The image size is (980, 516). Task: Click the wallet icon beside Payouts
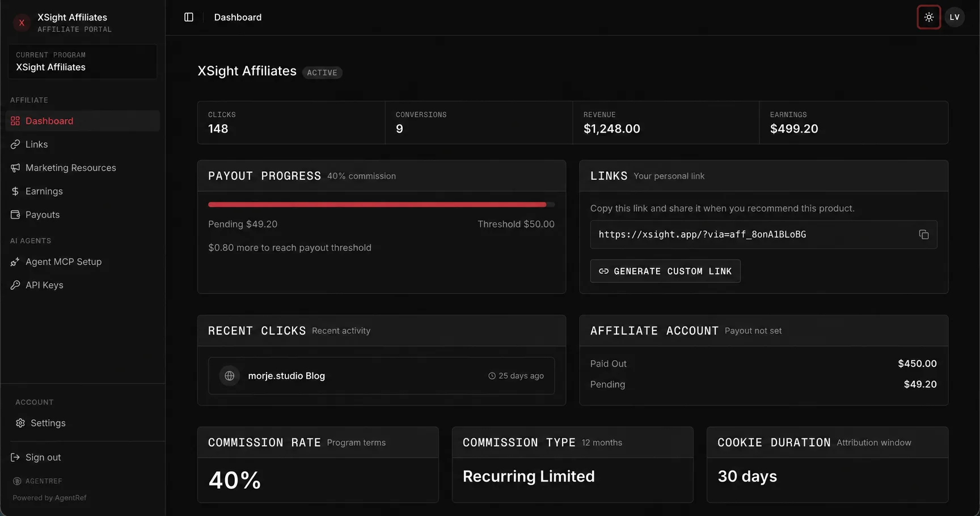[x=15, y=214]
